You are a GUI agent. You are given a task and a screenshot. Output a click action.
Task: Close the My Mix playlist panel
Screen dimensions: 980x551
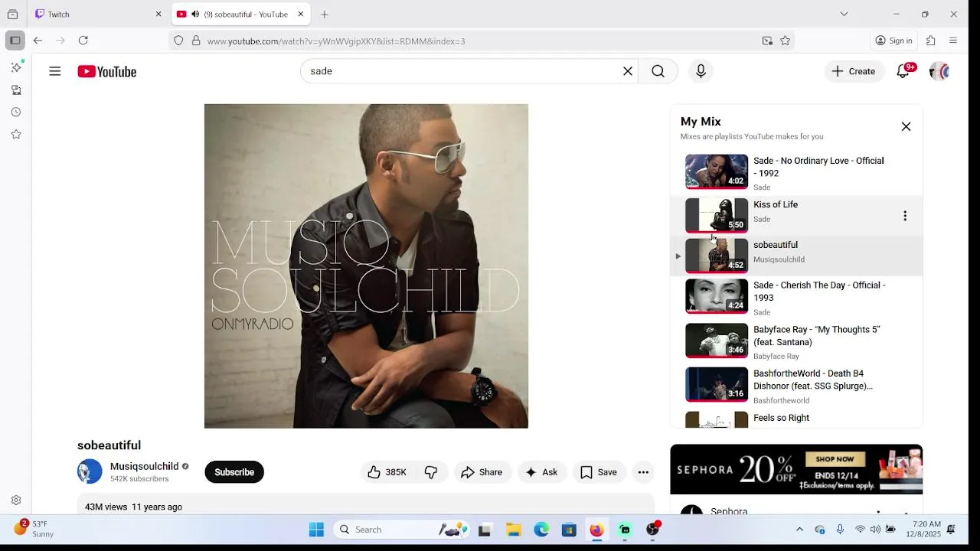pyautogui.click(x=906, y=127)
